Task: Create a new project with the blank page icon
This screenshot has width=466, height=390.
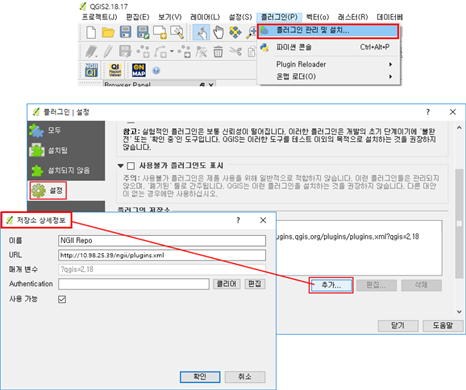Action: click(x=91, y=32)
